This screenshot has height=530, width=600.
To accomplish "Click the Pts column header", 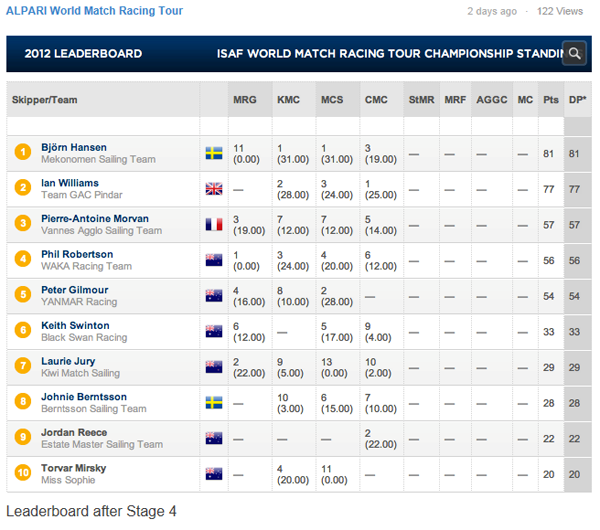I will click(551, 100).
